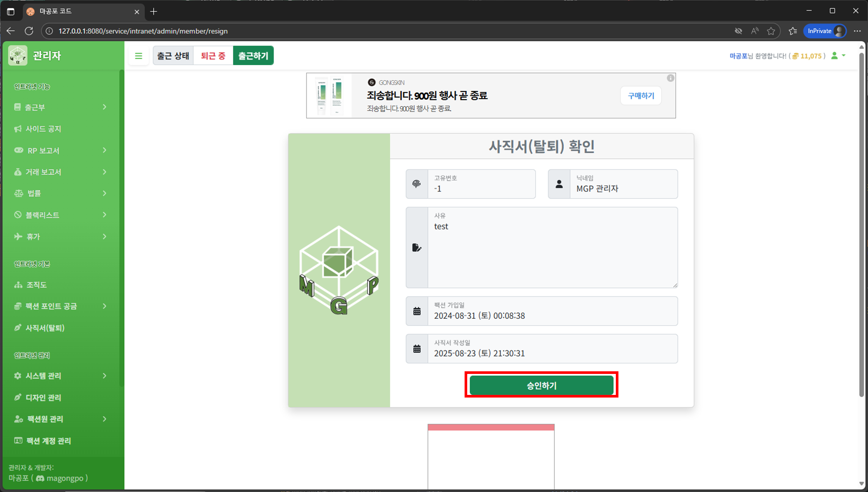The image size is (868, 492).
Task: Click the 거래 보고서 money bag icon
Action: tap(18, 172)
